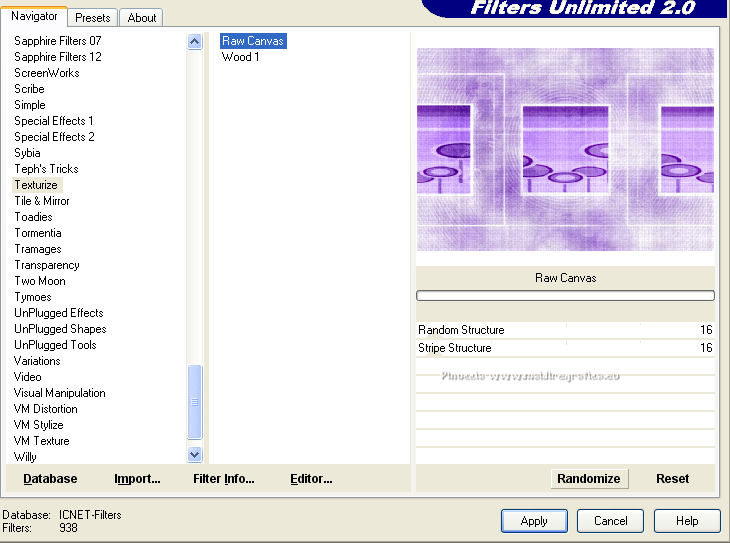Viewport: 730px width, 543px height.
Task: Click the Import... button
Action: pyautogui.click(x=137, y=479)
